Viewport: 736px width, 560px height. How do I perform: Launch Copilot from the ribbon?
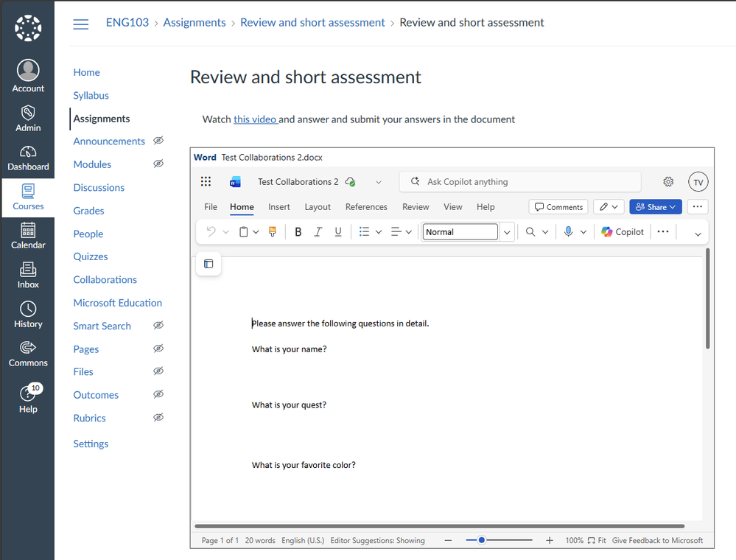click(x=623, y=232)
